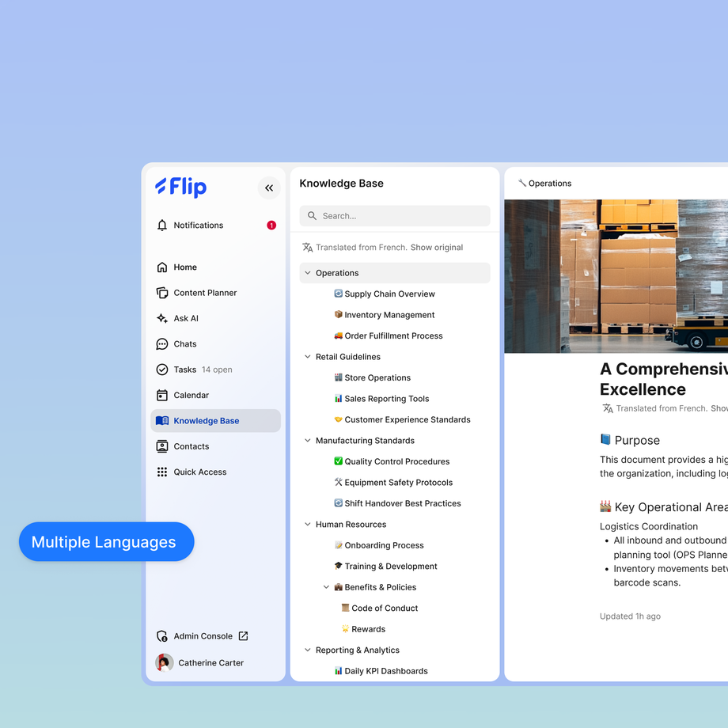Click the Tasks checkmark icon
The height and width of the screenshot is (728, 728).
pos(162,370)
